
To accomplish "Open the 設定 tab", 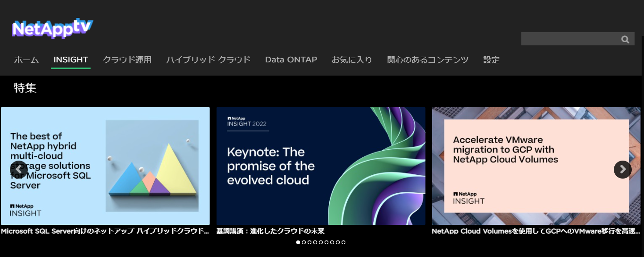I will click(492, 60).
